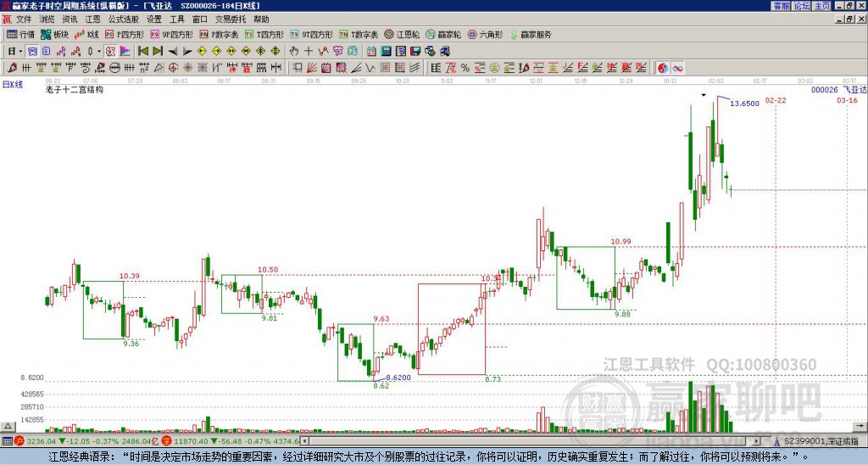
Task: Open the T四方形 tool
Action: point(264,34)
